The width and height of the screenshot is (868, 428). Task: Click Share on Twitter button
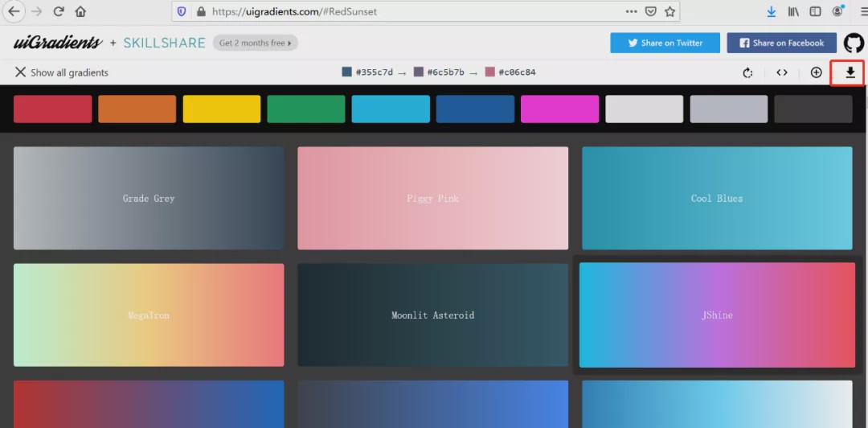point(665,43)
